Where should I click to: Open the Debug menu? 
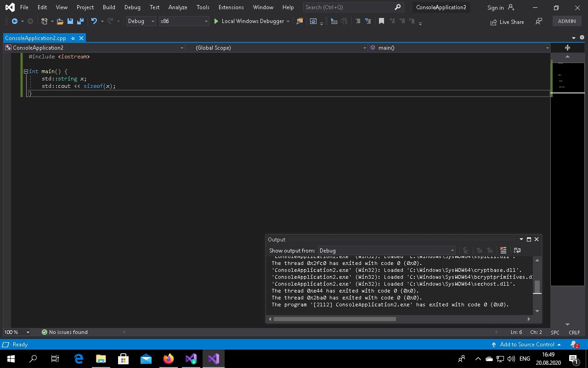[132, 7]
